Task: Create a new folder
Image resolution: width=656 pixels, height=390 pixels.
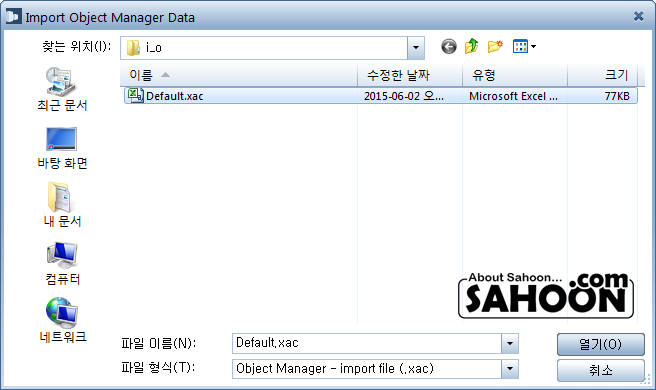Action: 495,46
